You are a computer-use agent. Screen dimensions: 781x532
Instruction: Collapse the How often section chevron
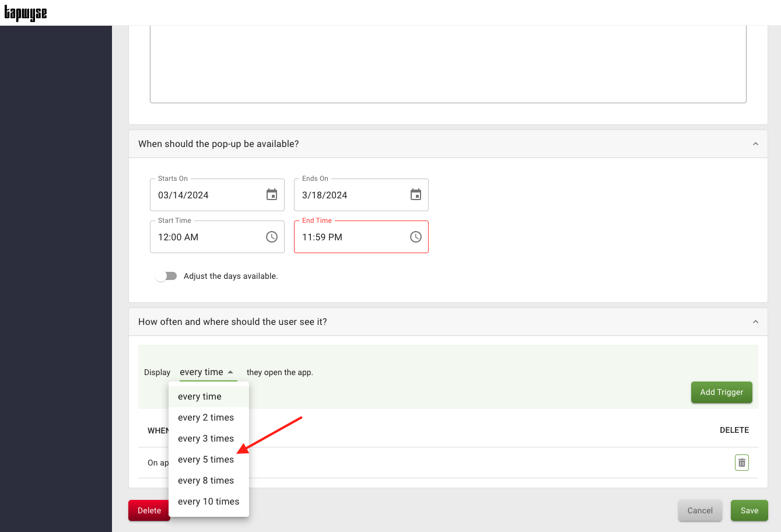coord(755,322)
